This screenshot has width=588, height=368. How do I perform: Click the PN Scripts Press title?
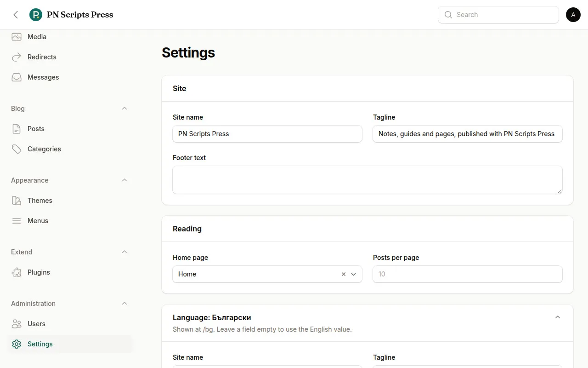tap(80, 15)
